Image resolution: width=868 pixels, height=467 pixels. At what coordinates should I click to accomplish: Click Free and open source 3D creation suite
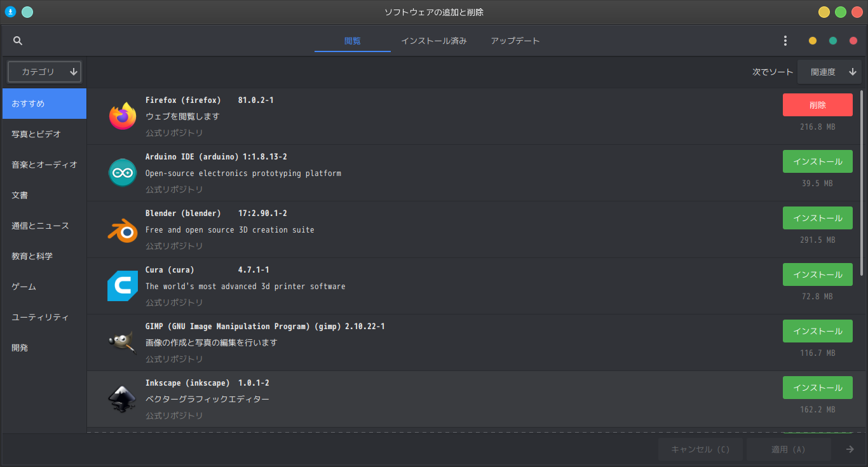230,230
